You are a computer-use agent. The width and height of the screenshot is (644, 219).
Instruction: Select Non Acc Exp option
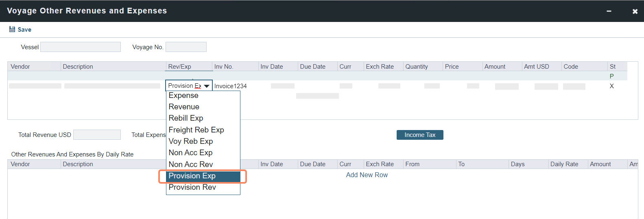click(190, 153)
